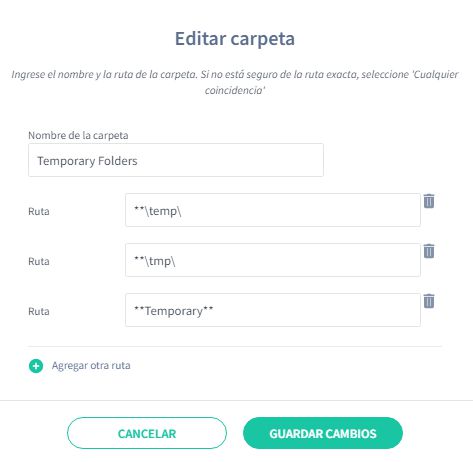Click the separator line above the CANCELAR button

(x=236, y=400)
